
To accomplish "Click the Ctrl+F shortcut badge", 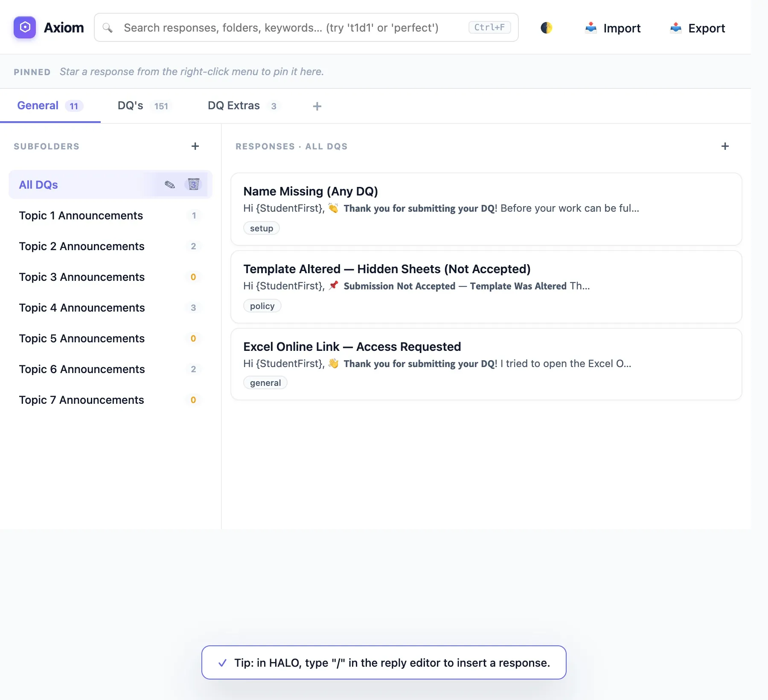I will [x=489, y=27].
